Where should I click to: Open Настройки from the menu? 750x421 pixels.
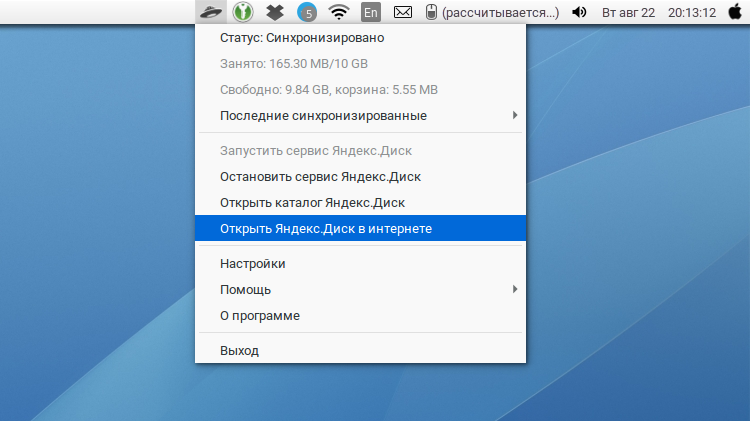(360, 264)
